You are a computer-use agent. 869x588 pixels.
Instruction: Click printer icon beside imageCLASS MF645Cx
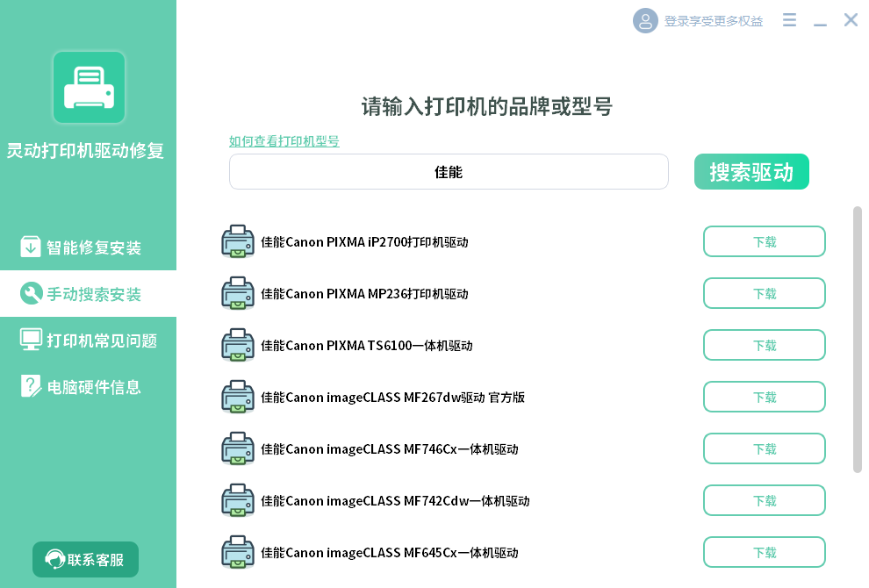click(x=238, y=553)
